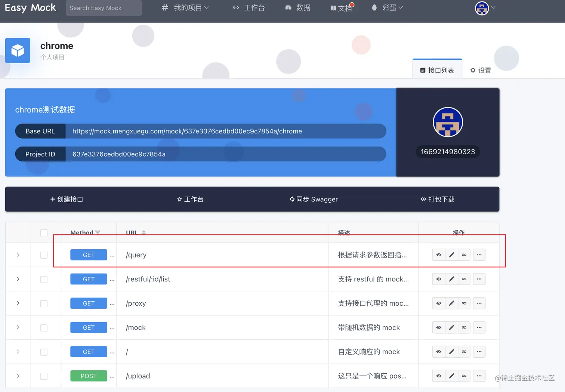This screenshot has width=565, height=392.
Task: Expand the /query row details
Action: (x=18, y=255)
